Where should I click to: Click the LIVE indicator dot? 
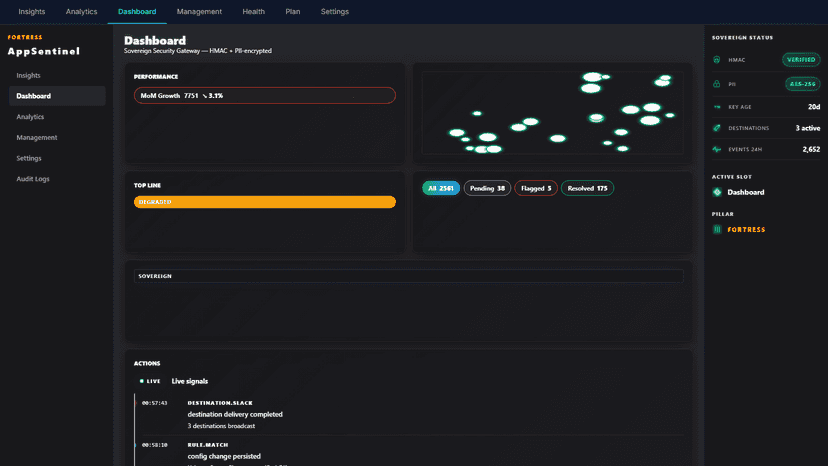point(142,381)
